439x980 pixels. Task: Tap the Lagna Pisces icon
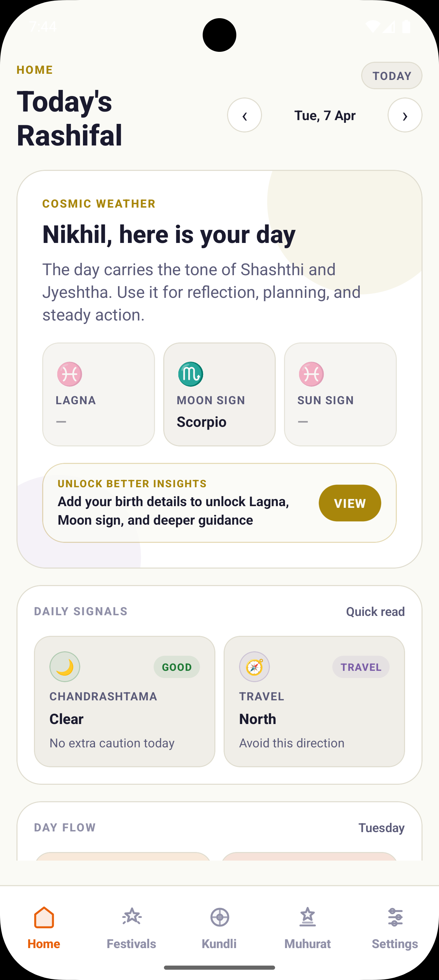click(x=70, y=374)
